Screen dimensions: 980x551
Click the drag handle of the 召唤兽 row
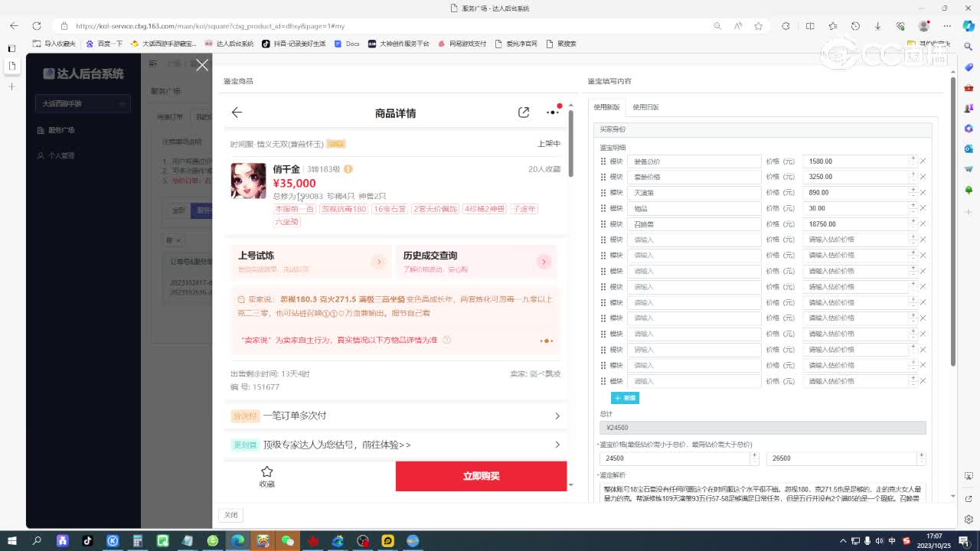(x=603, y=224)
